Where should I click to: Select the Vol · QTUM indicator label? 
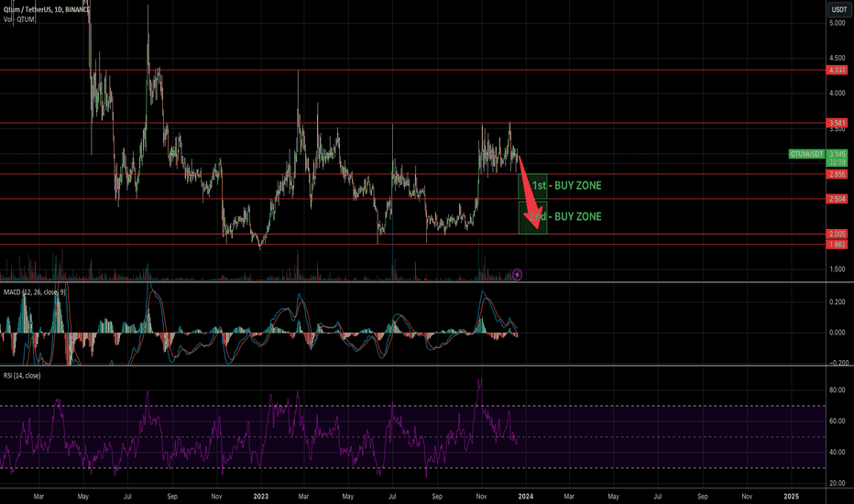click(19, 19)
